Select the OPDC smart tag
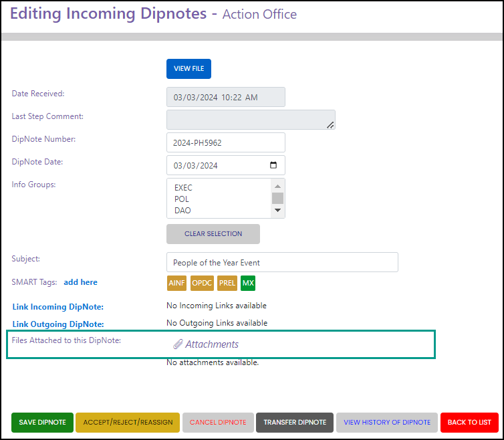504x440 pixels. (202, 283)
